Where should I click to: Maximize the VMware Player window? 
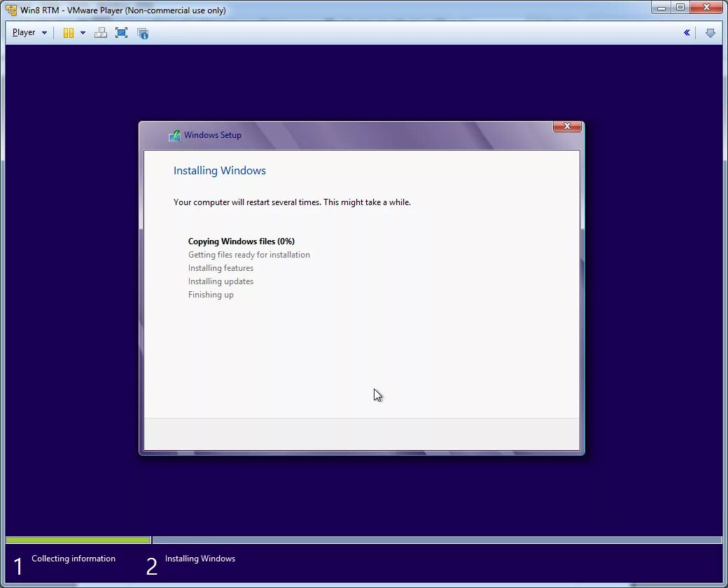pyautogui.click(x=680, y=8)
